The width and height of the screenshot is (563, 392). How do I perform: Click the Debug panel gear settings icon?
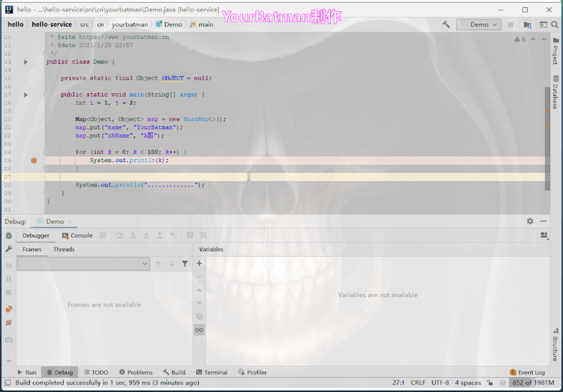(x=530, y=221)
